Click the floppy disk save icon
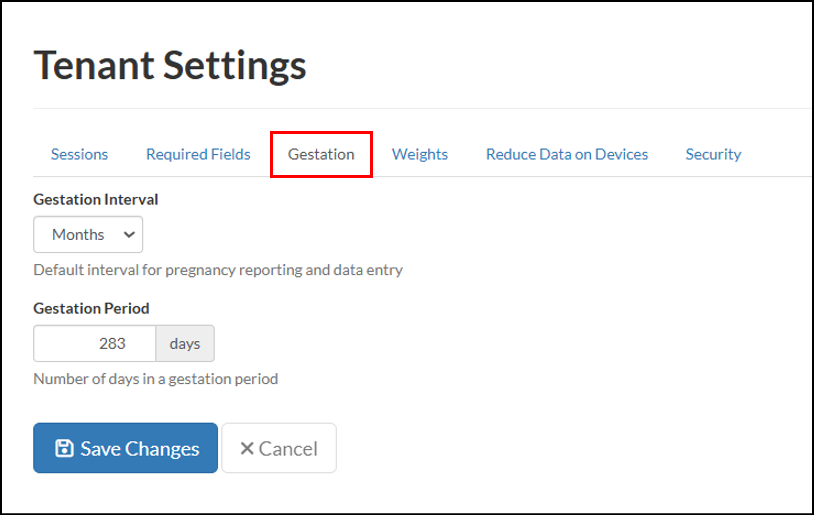814x515 pixels. (x=64, y=449)
